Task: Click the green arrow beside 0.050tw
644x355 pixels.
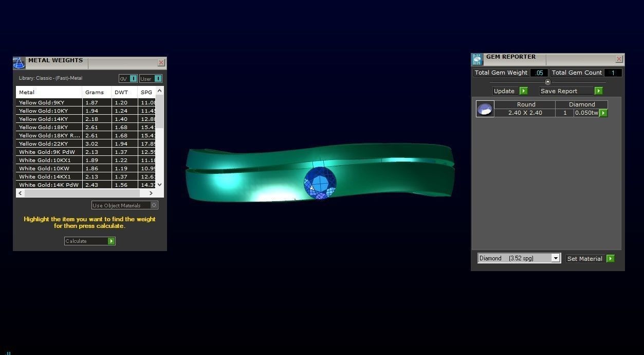Action: [603, 113]
